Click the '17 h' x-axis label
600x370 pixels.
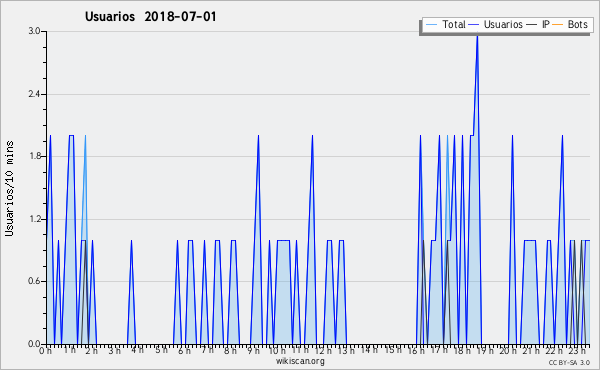click(439, 350)
